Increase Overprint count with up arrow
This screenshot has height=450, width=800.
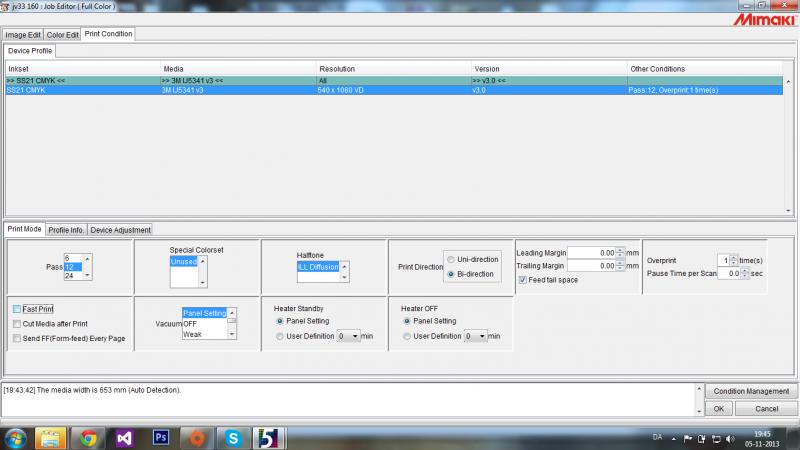pos(734,258)
